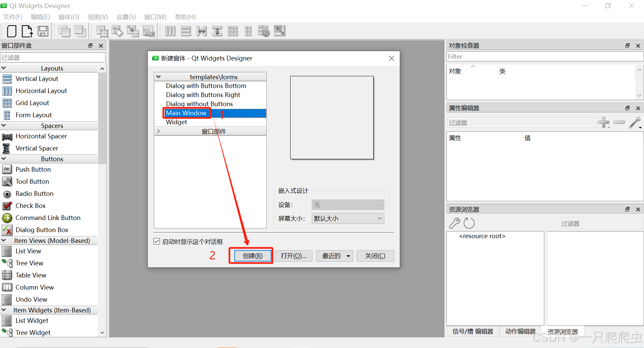Click the Break Layout toolbar icon
Screen dimensions: 644x348
(264, 31)
